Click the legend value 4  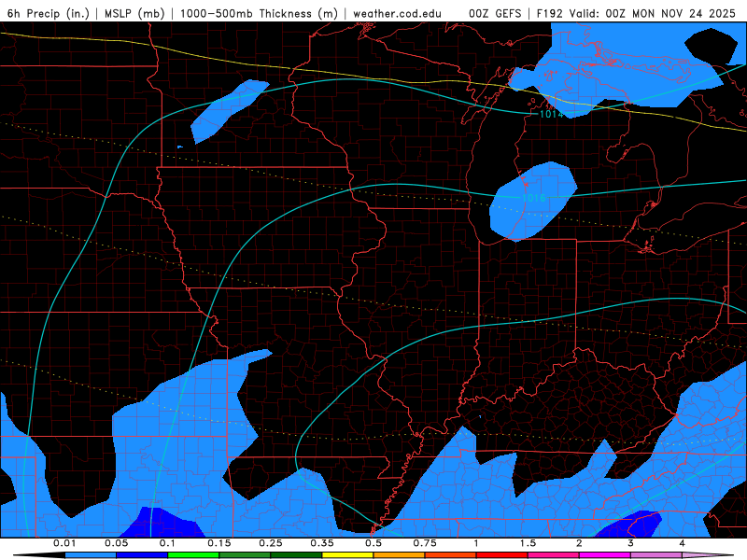point(682,543)
